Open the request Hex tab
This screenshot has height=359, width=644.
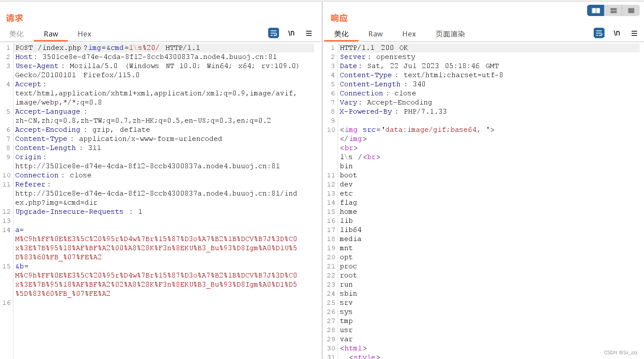[x=84, y=34]
